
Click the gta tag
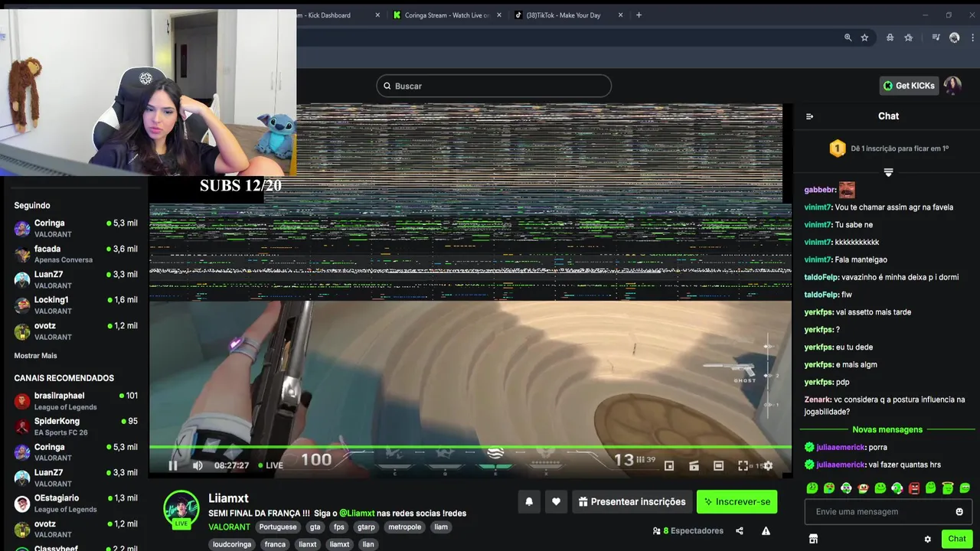tap(315, 527)
